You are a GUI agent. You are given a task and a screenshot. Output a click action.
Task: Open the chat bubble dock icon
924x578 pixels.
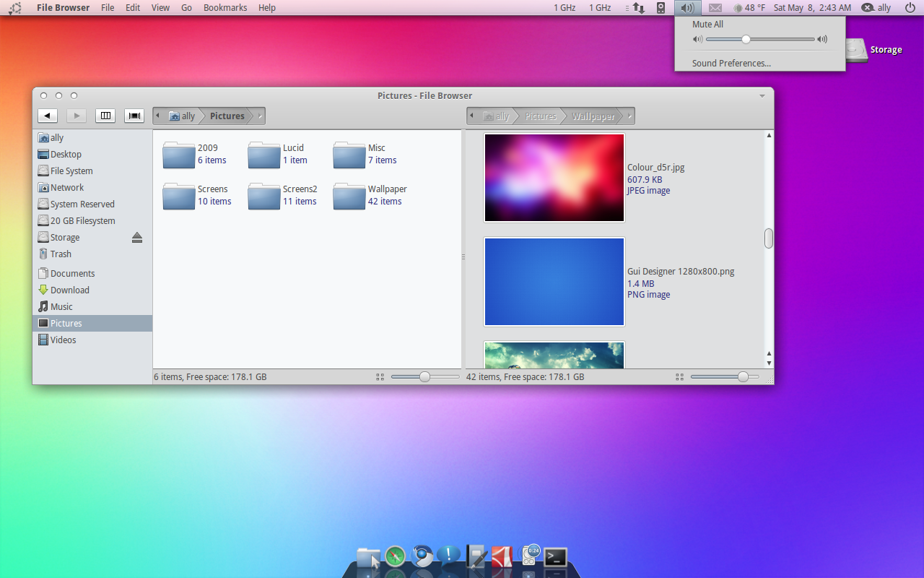coord(449,555)
